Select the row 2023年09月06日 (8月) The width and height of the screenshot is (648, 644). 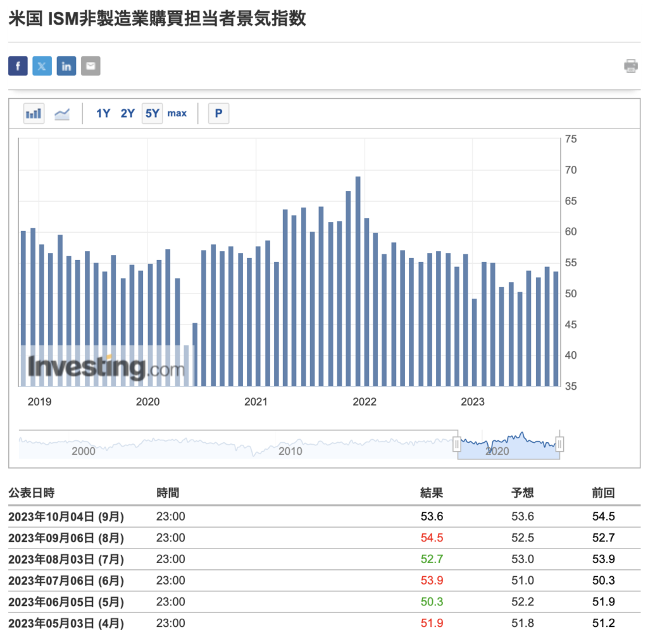tap(325, 538)
